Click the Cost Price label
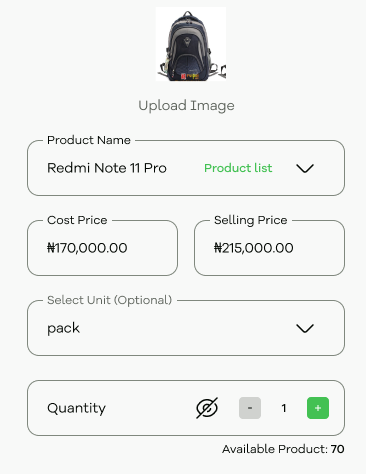Viewport: 366px width, 474px height. (77, 220)
